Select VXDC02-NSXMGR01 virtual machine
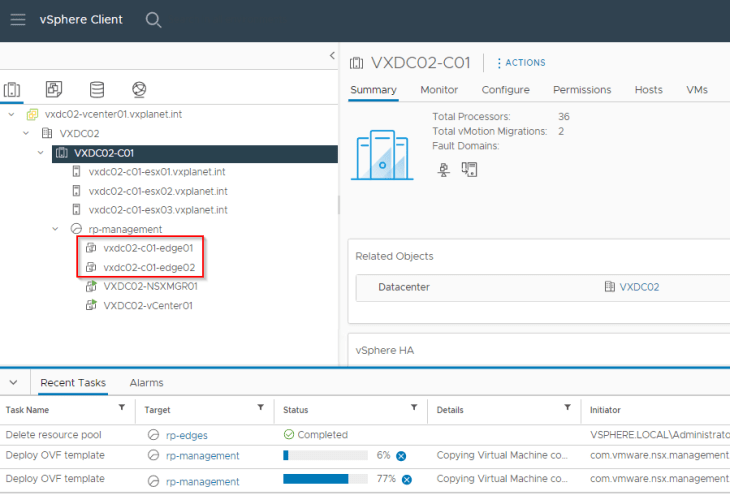 pos(150,287)
